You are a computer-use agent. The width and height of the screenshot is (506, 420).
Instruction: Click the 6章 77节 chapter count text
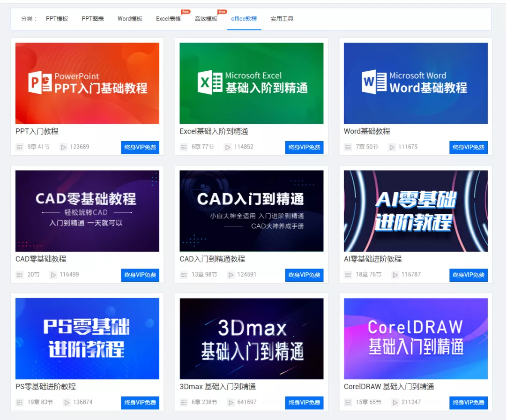(x=203, y=147)
